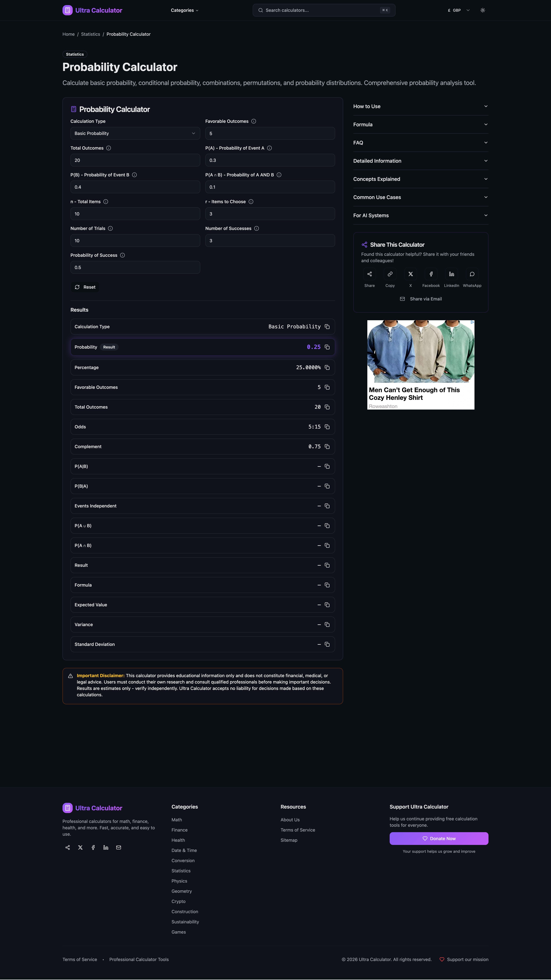This screenshot has width=551, height=980.
Task: Open the GBP currency selector
Action: pos(458,10)
